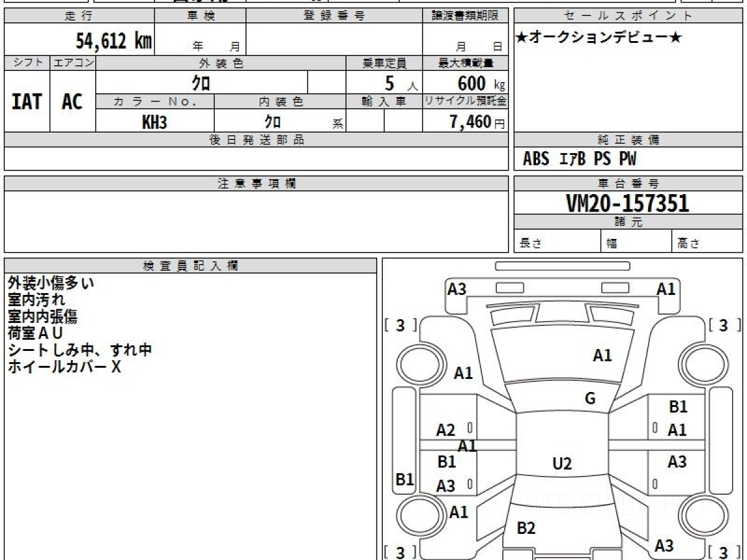Click the 注意事項欄 section header
The image size is (747, 560).
256,184
